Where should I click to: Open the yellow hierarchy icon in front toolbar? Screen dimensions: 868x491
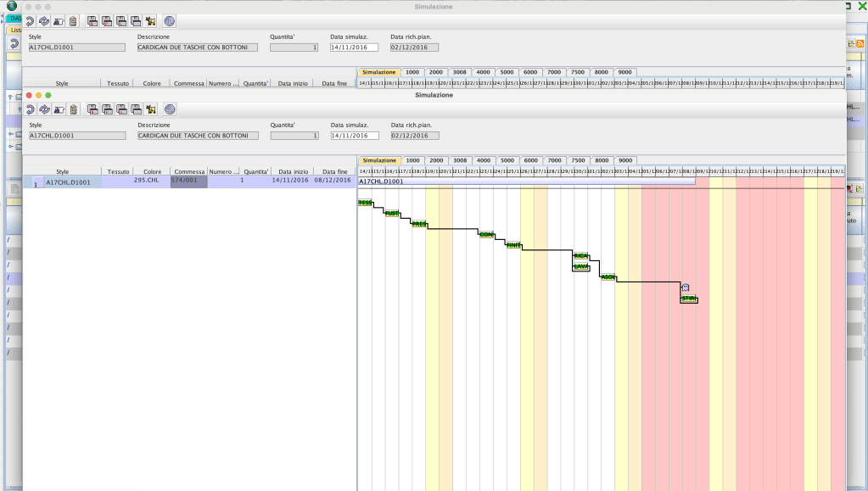pos(150,109)
